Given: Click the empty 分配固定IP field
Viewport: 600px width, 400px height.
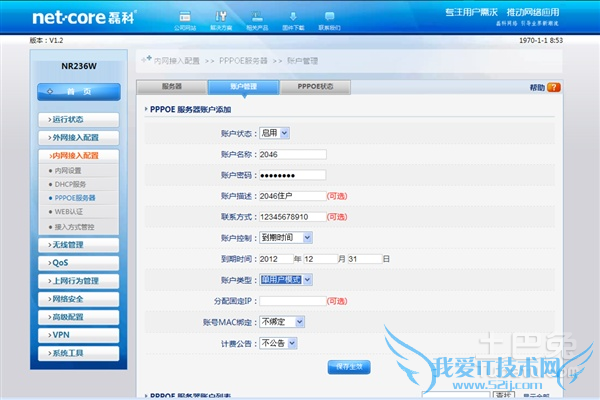Looking at the screenshot, I should coord(293,301).
